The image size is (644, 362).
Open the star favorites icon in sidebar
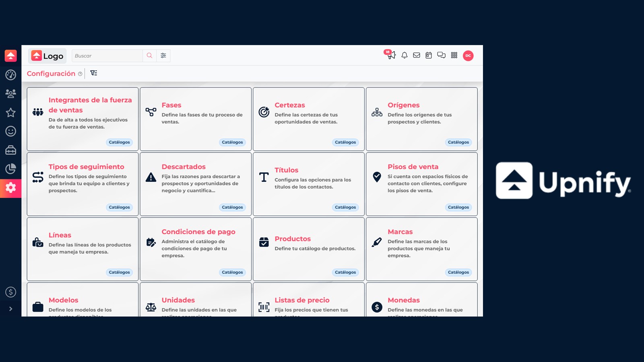click(10, 113)
